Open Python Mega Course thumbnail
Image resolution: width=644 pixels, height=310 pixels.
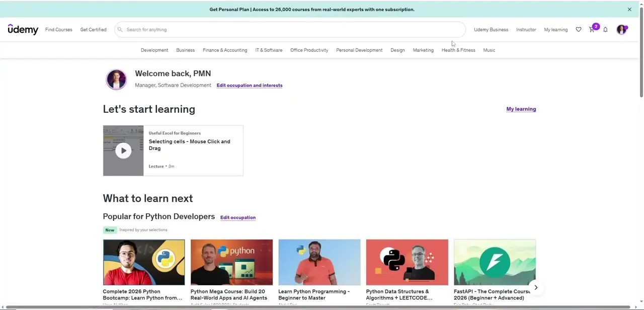(231, 262)
